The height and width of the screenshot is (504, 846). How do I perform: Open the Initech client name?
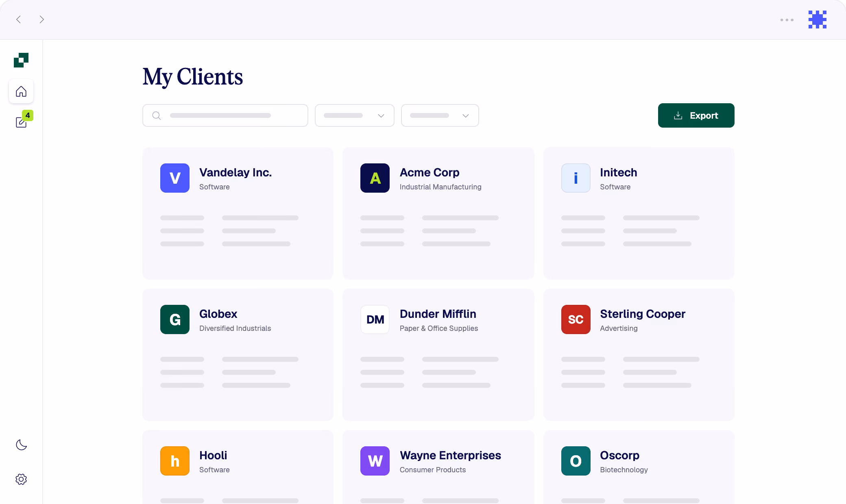click(619, 172)
